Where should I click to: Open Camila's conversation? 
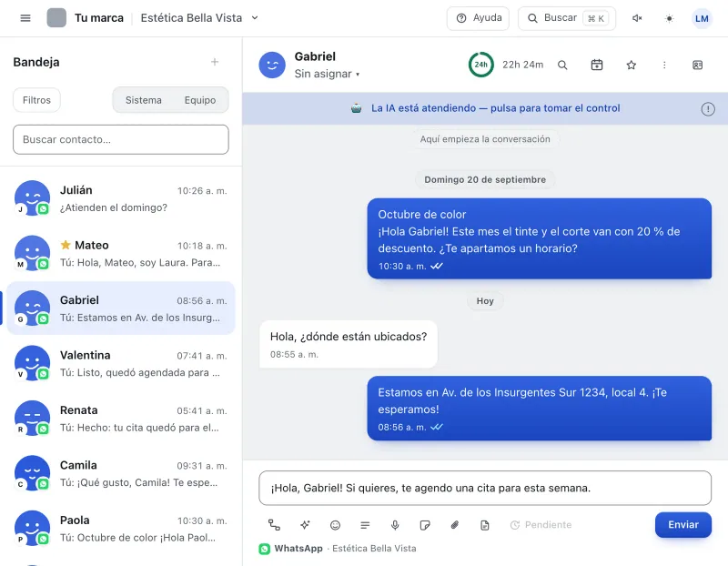point(121,473)
